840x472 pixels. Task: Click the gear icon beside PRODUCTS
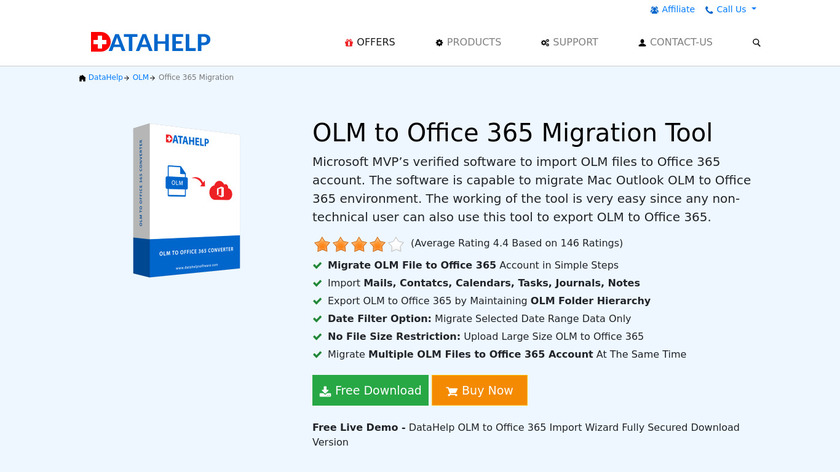click(439, 42)
